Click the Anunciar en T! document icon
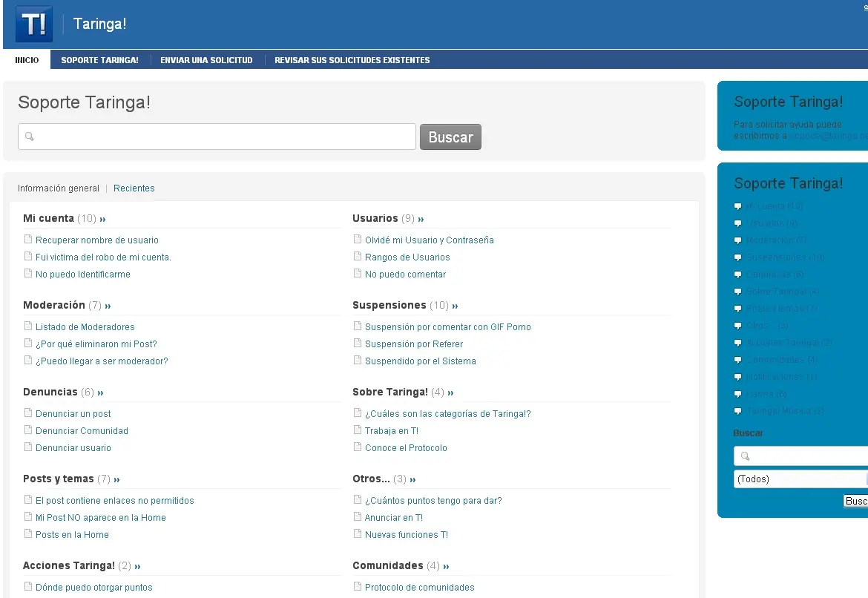The image size is (868, 598). click(x=358, y=517)
